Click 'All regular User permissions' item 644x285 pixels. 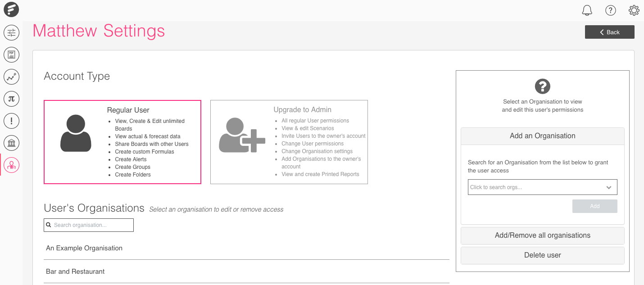point(315,121)
